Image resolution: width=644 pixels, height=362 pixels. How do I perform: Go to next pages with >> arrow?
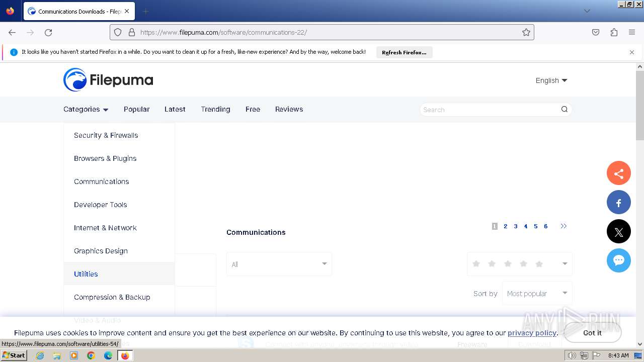pyautogui.click(x=563, y=226)
